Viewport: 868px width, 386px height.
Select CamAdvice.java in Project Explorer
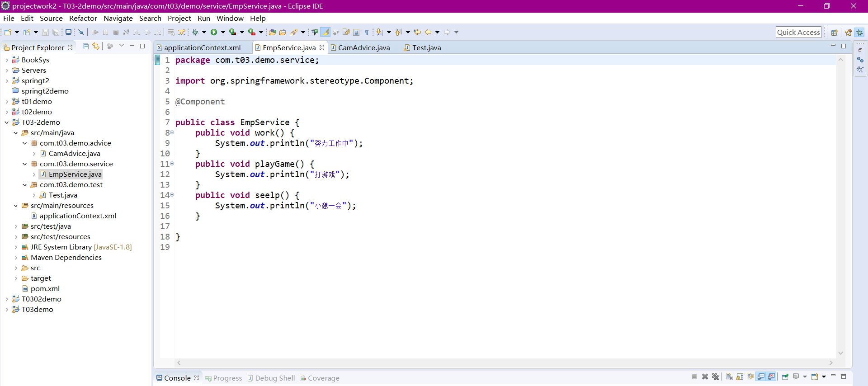(x=74, y=153)
